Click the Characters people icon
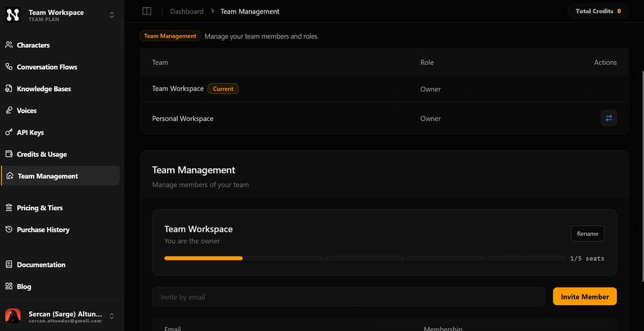Viewport: 644px width, 331px height. click(x=9, y=45)
